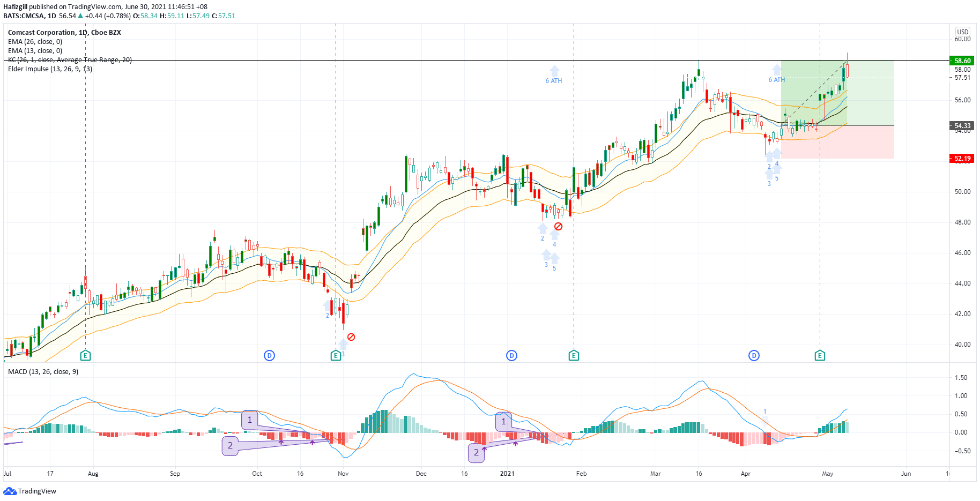Screen dimensions: 980x501
Task: Click the 'MACD (13, 26, close, 9)' label
Action: [x=43, y=371]
